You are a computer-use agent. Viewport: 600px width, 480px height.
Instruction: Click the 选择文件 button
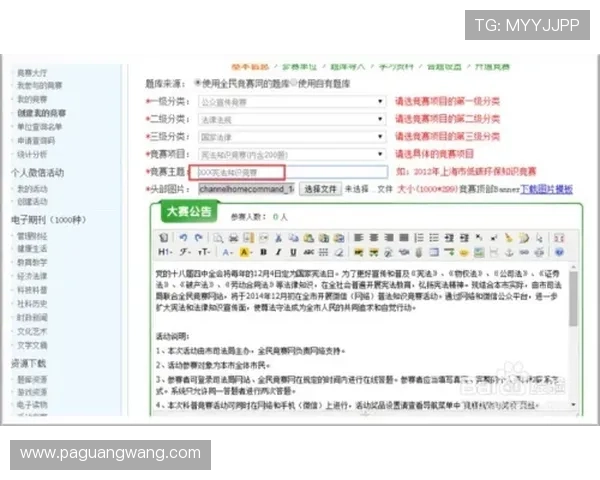(320, 189)
